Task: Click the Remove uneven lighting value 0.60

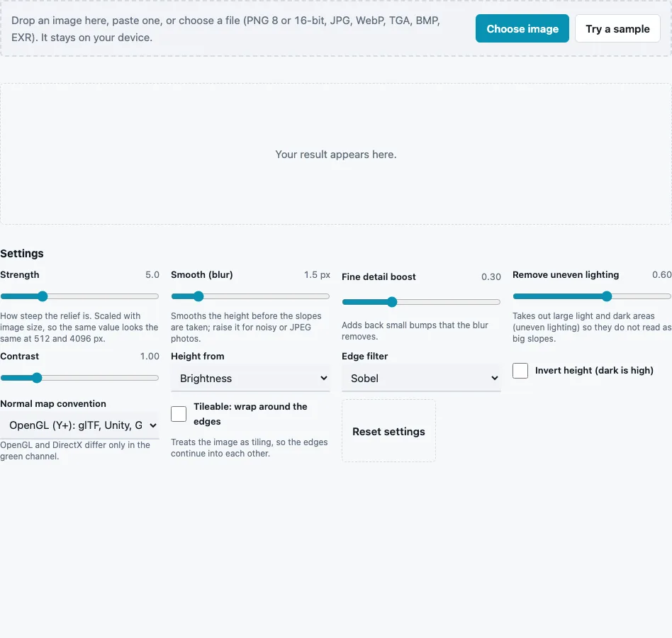Action: pos(661,274)
